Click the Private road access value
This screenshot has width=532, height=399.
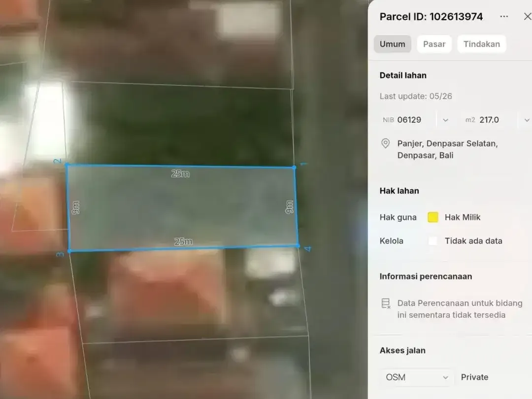click(474, 377)
